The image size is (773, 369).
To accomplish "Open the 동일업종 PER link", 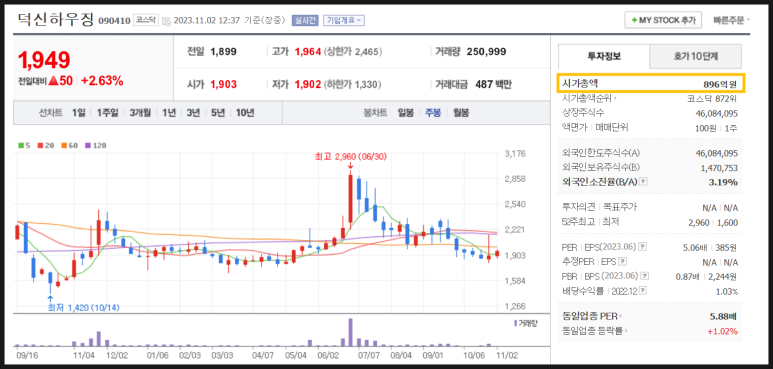I will (x=592, y=316).
